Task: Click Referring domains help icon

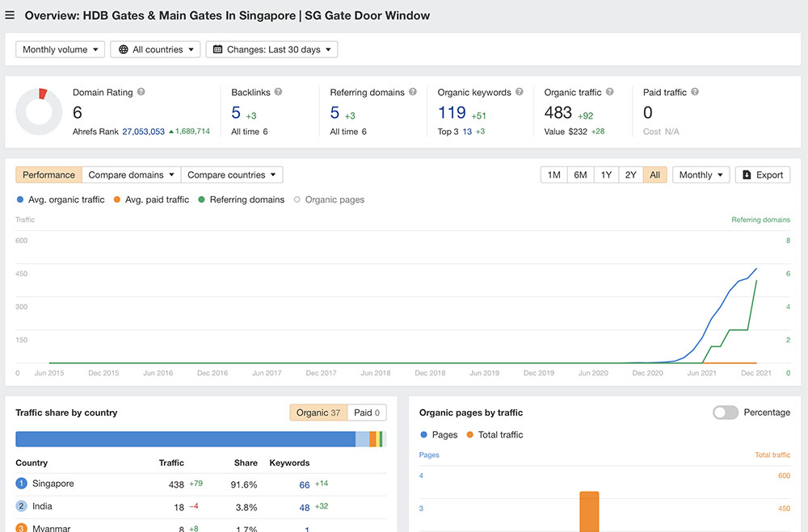Action: tap(413, 92)
